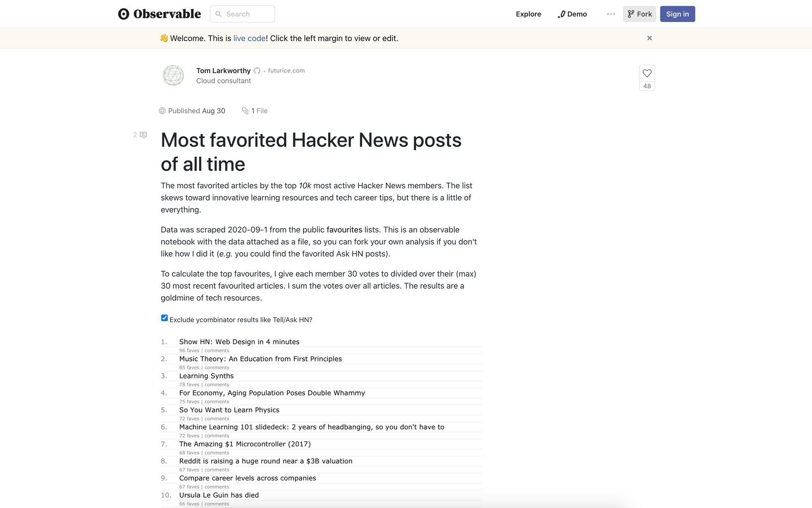Select the Fork tab/button in navbar
This screenshot has height=508, width=812.
click(639, 13)
